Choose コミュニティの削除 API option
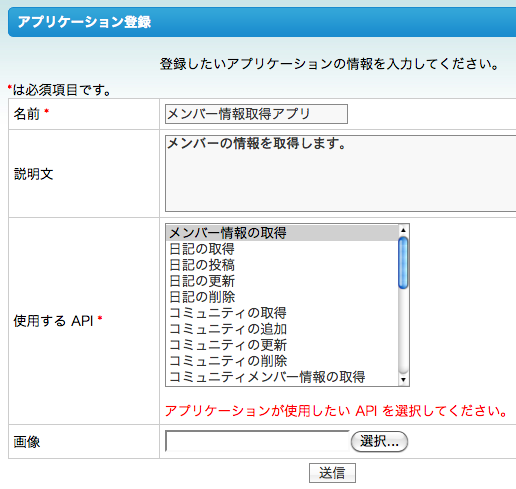 pyautogui.click(x=282, y=361)
